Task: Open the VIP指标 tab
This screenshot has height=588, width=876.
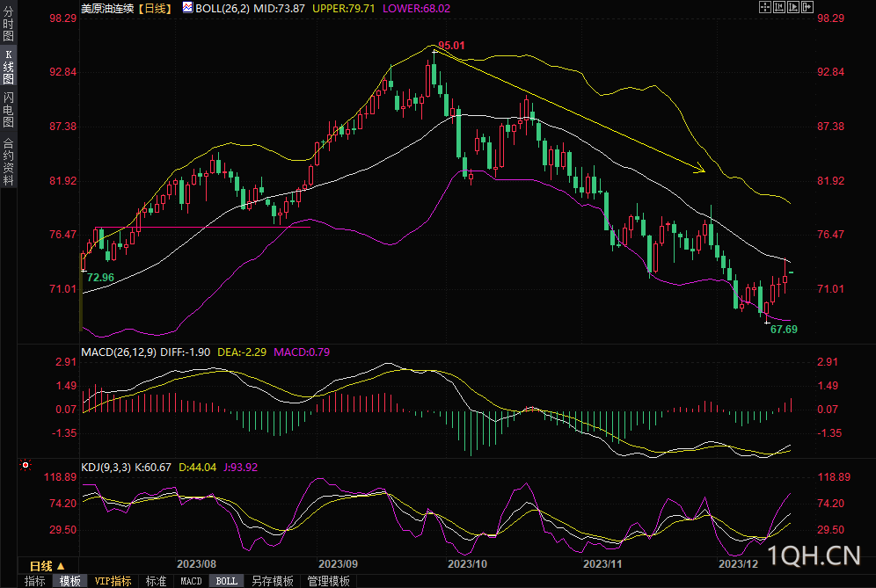Action: (113, 581)
